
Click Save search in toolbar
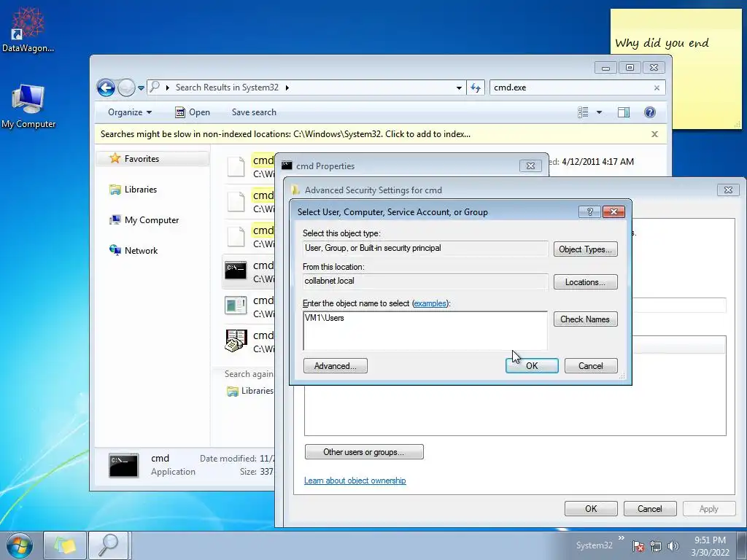tap(254, 112)
